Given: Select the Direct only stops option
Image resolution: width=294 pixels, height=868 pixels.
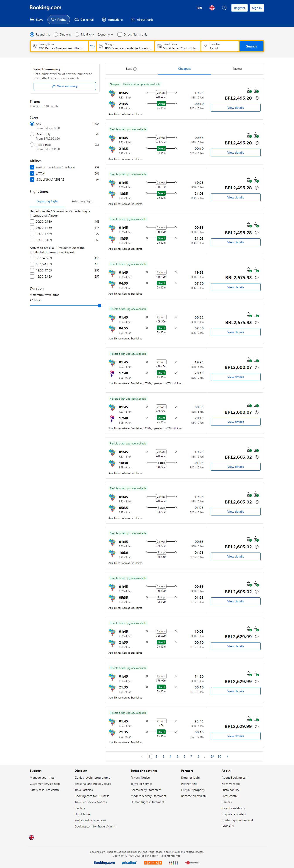Looking at the screenshot, I should pos(32,134).
